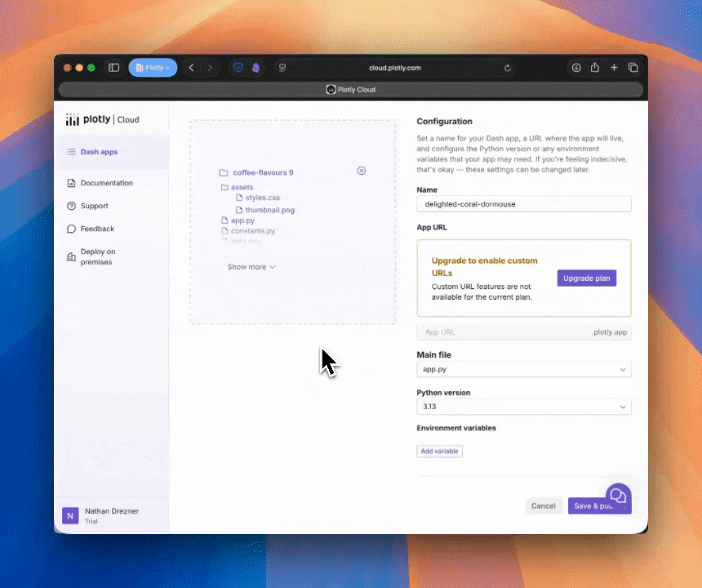Open a new tab with plus icon
The height and width of the screenshot is (588, 702).
(614, 68)
